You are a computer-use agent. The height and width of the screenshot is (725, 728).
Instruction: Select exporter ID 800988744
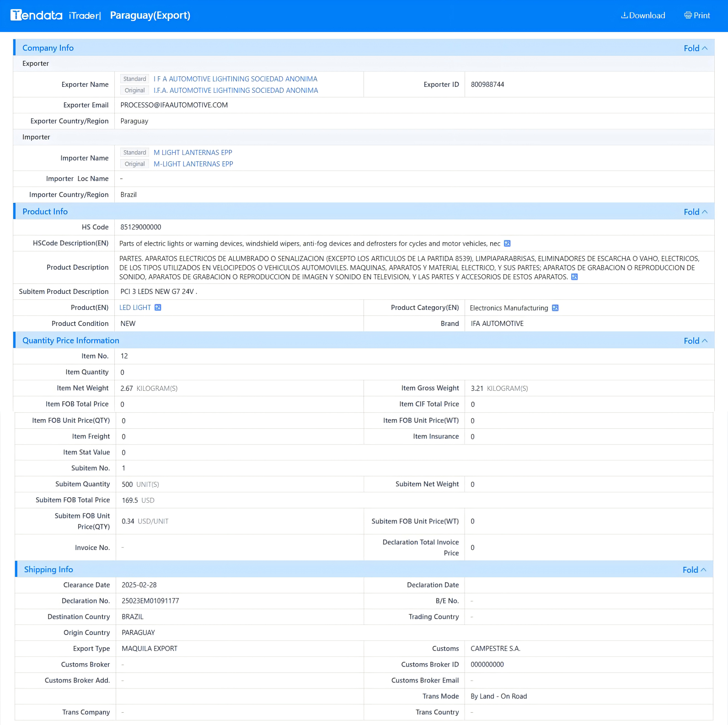point(487,85)
